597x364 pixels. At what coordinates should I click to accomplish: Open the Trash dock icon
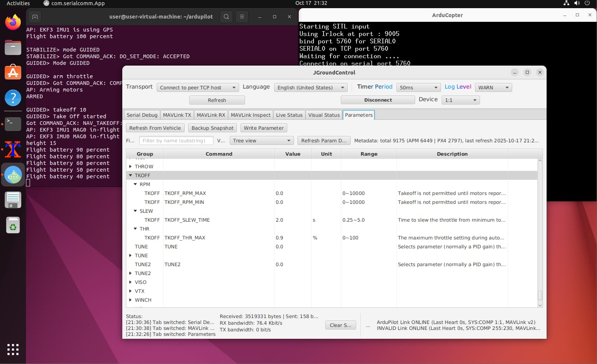13,225
